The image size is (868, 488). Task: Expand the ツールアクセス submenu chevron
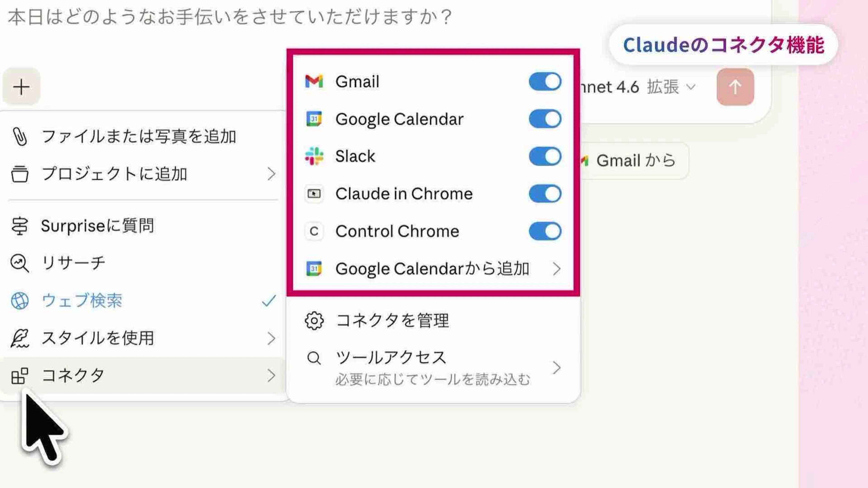click(x=556, y=367)
